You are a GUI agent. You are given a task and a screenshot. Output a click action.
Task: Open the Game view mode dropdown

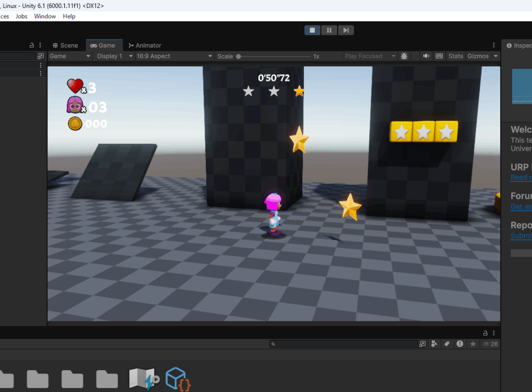tap(70, 56)
